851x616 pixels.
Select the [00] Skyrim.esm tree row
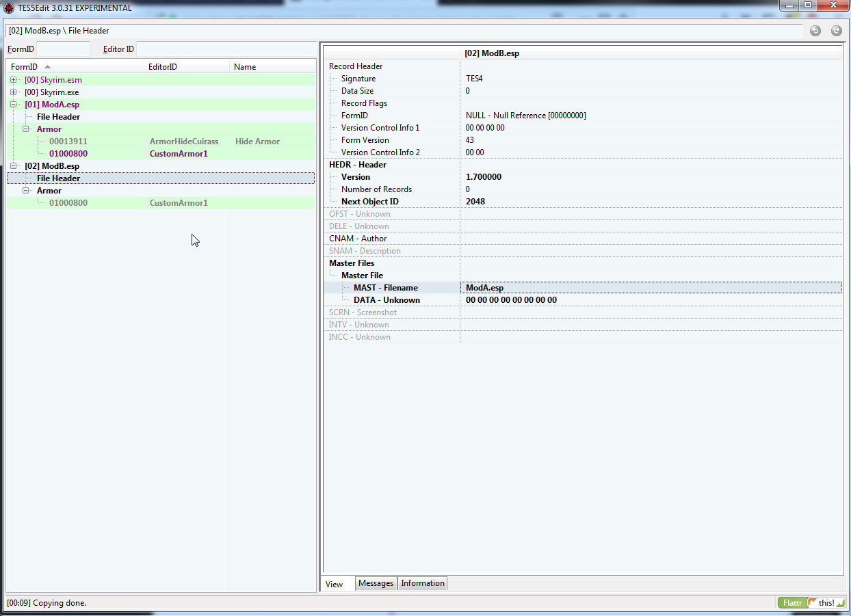tap(161, 80)
